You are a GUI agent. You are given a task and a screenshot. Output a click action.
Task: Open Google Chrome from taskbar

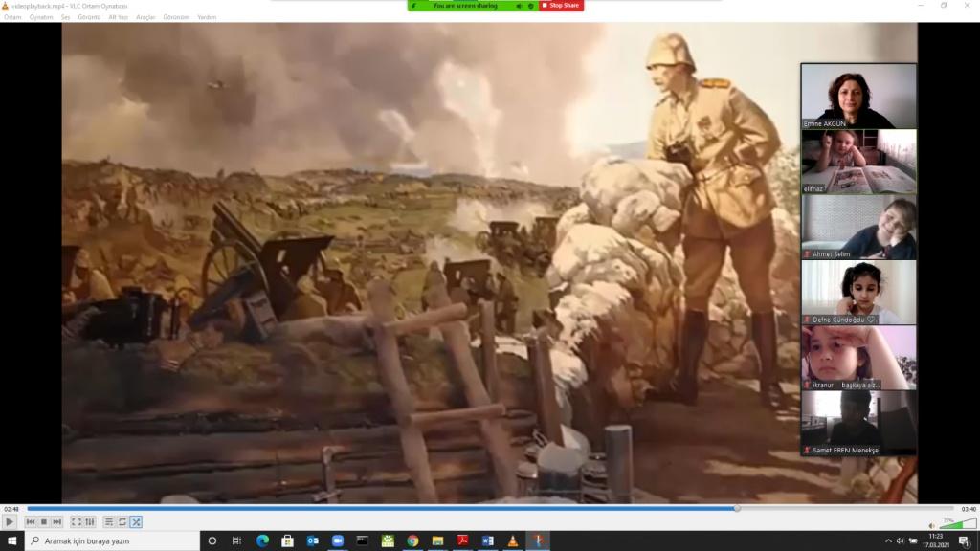click(x=412, y=541)
